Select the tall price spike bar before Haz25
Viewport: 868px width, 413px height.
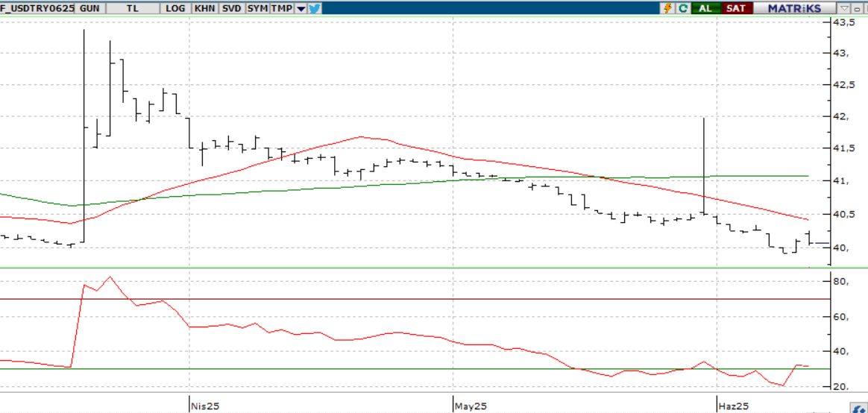[703, 165]
